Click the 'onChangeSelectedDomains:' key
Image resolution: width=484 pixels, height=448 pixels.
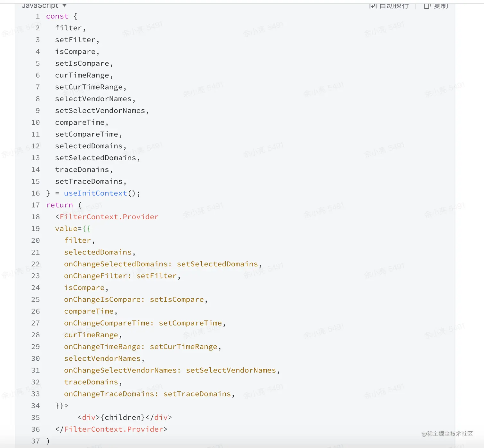pyautogui.click(x=118, y=264)
